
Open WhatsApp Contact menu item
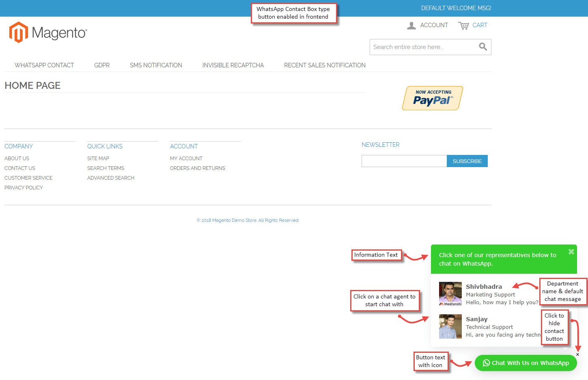click(x=44, y=65)
